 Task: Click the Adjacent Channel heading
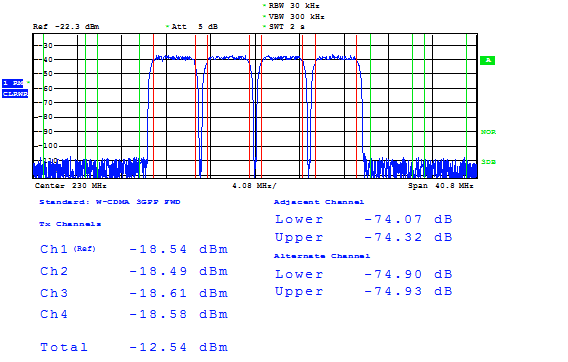319,202
